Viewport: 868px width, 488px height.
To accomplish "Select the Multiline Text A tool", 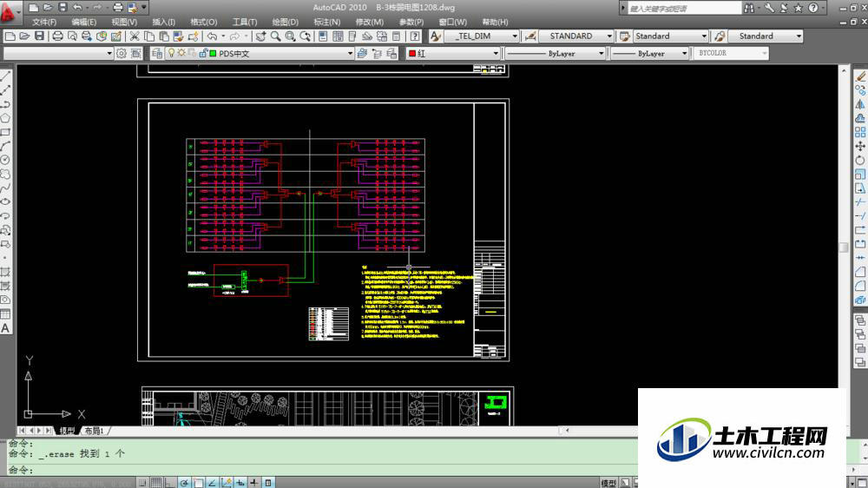I will point(5,328).
